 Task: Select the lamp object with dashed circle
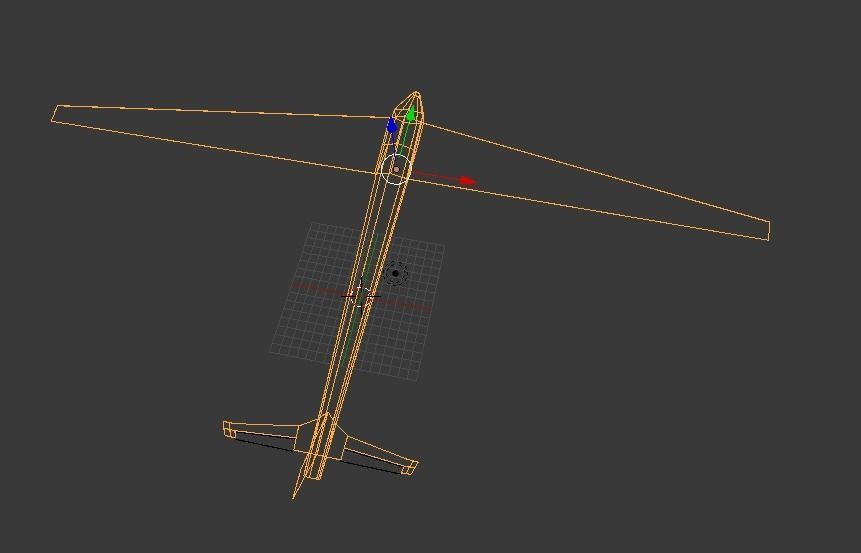tap(395, 273)
